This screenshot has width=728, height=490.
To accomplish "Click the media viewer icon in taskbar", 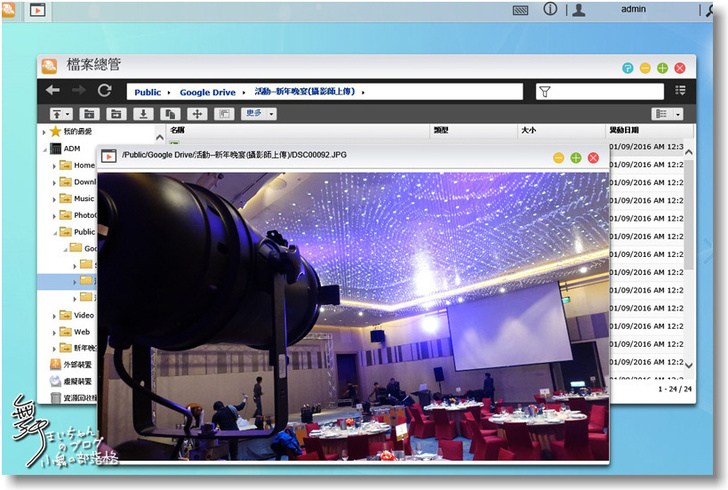I will (x=37, y=11).
